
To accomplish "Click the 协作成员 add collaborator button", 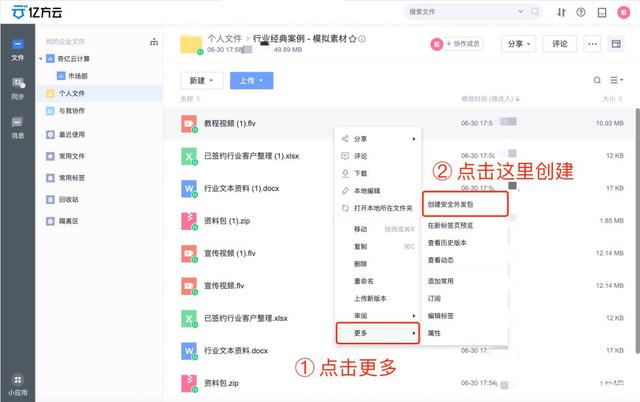I will click(x=464, y=44).
